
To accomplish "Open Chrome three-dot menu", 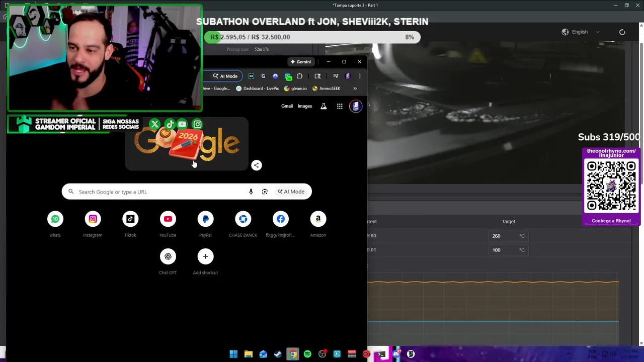I will tap(360, 76).
